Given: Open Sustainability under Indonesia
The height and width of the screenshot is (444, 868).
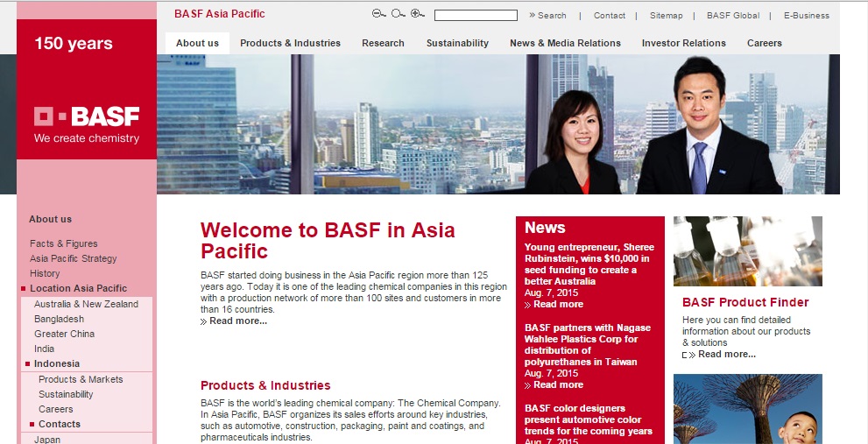Looking at the screenshot, I should coord(66,394).
